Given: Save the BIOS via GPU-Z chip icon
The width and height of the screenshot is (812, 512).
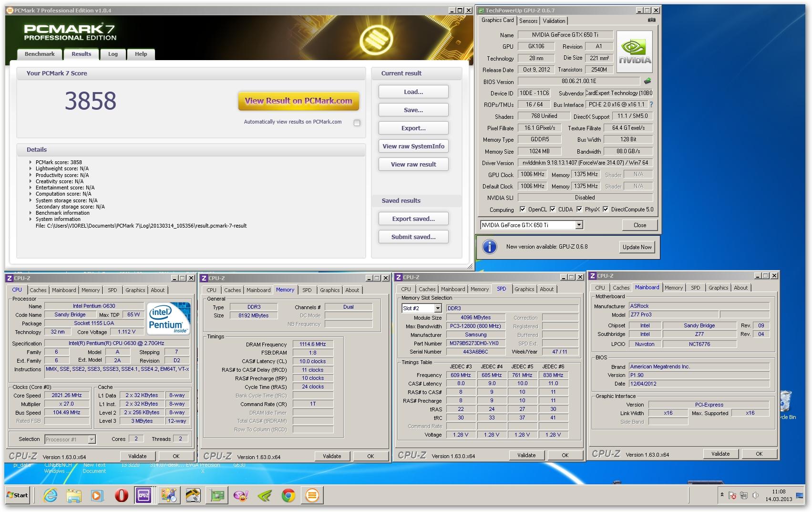Looking at the screenshot, I should [648, 81].
